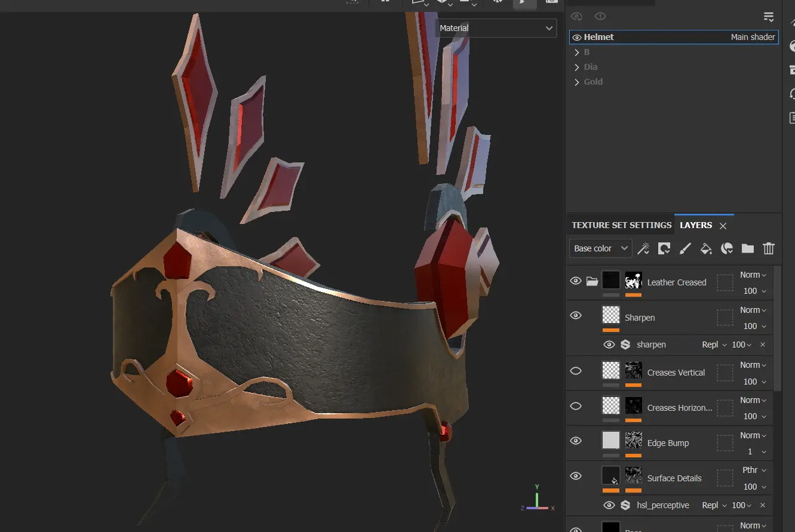Toggle visibility of Edge Bump layer
Screen dimensions: 795x532
click(x=576, y=441)
